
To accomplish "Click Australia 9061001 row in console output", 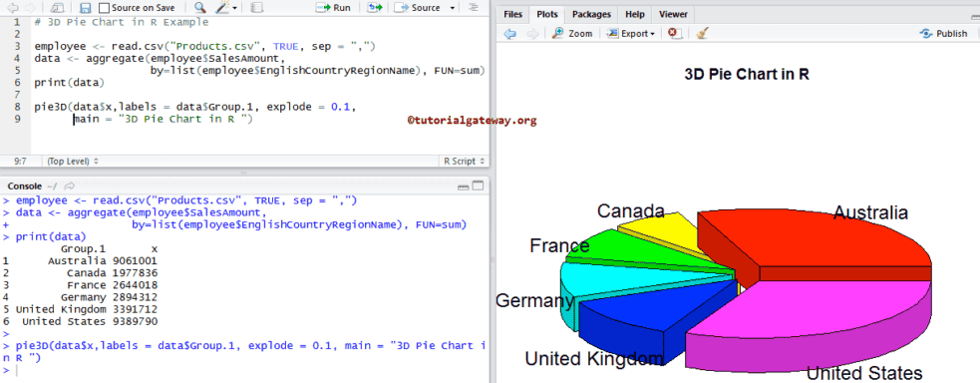I will (x=80, y=260).
